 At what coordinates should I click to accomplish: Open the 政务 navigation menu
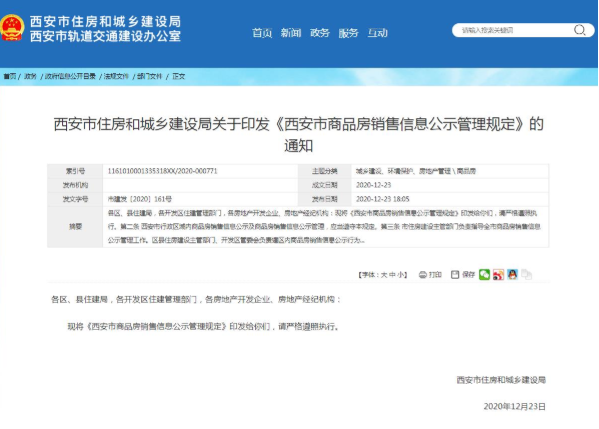click(320, 33)
